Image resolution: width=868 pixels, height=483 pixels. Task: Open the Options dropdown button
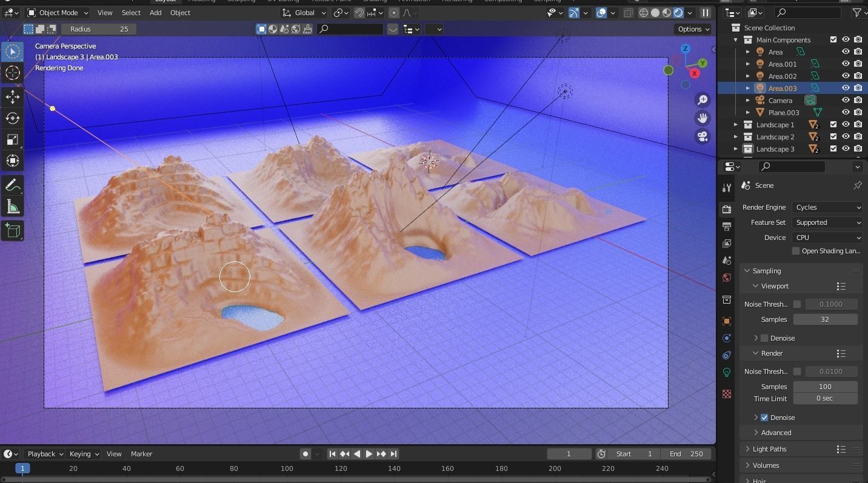point(693,29)
